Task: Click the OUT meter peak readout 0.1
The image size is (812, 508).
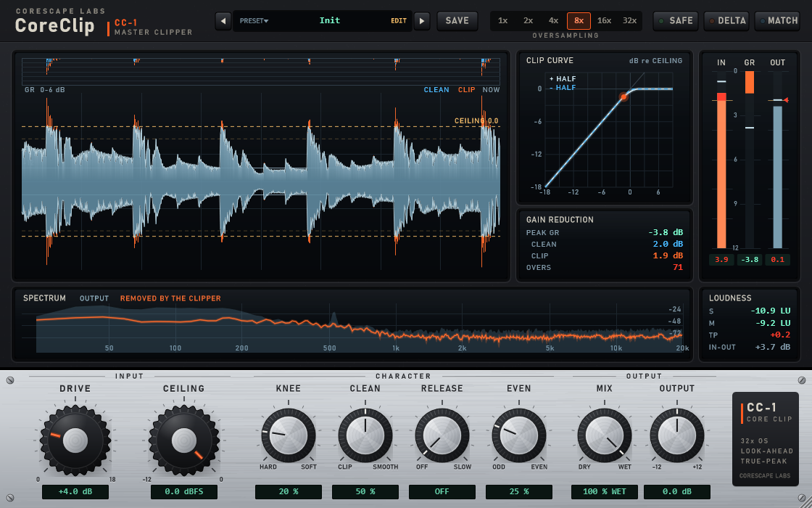Action: (777, 259)
